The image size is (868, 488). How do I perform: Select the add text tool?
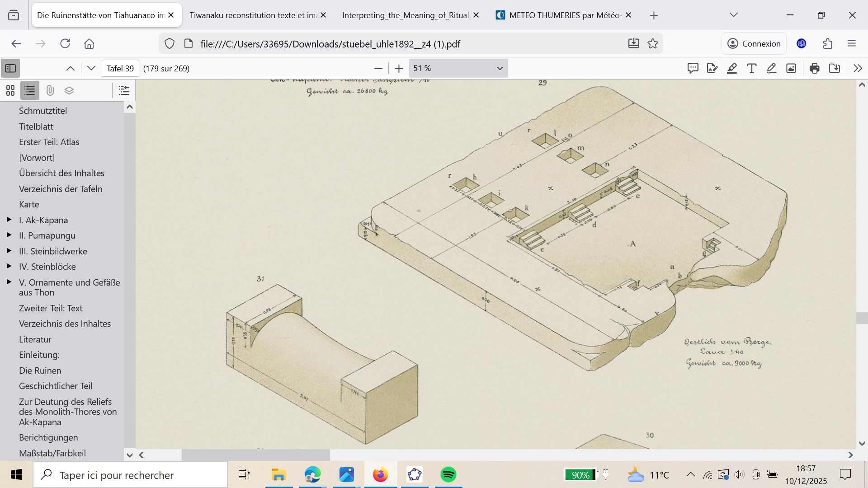[751, 68]
